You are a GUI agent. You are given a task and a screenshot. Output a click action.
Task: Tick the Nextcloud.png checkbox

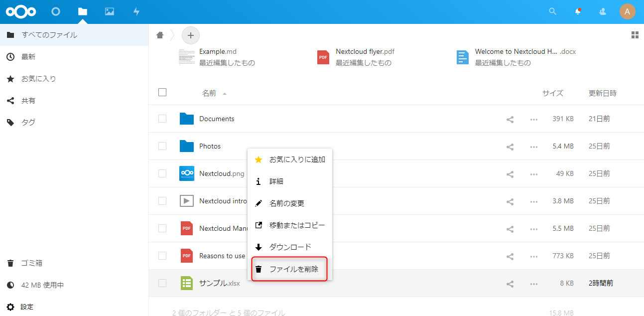pos(162,173)
